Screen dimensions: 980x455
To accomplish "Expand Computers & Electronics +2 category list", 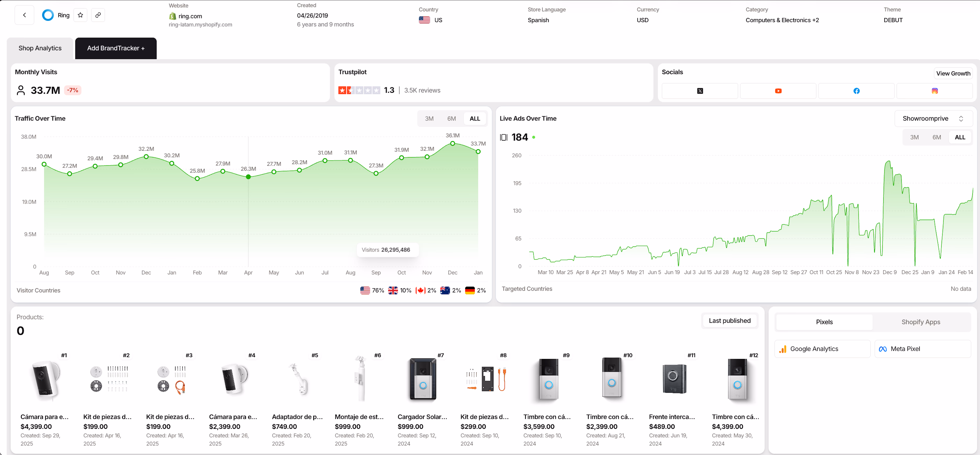I will 782,20.
